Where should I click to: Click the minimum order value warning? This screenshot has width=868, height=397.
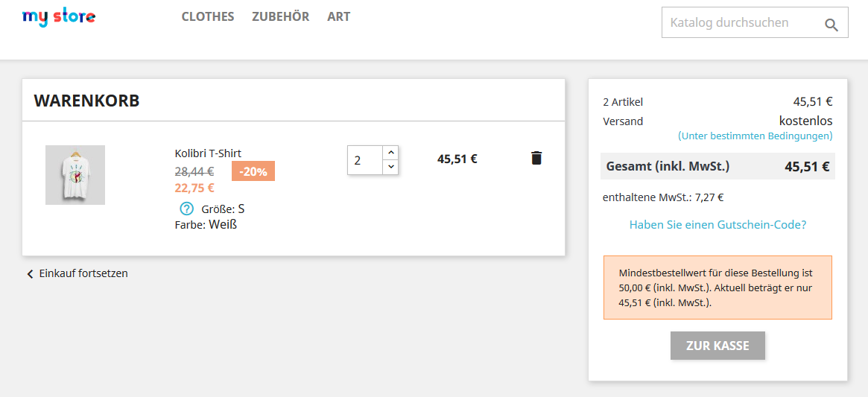pos(717,288)
